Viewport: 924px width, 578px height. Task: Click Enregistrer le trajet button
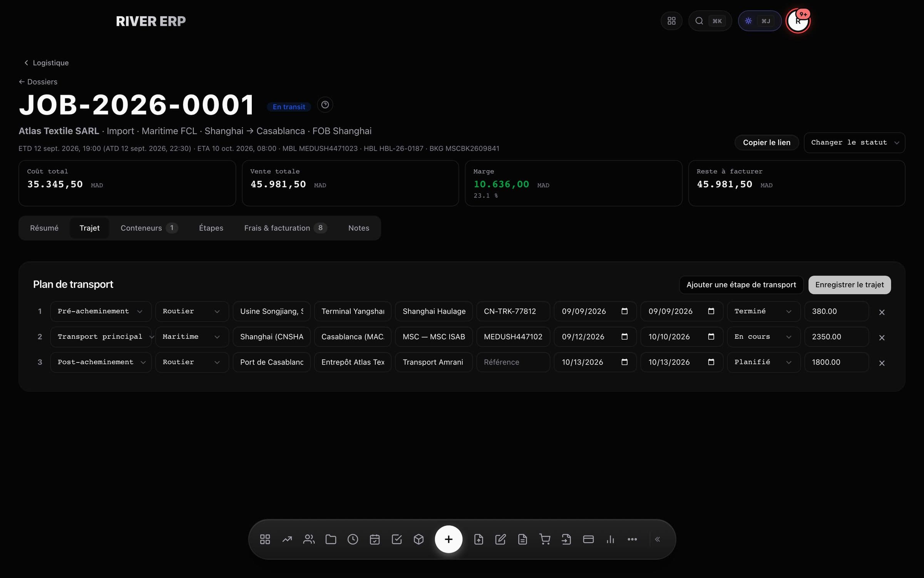(849, 285)
